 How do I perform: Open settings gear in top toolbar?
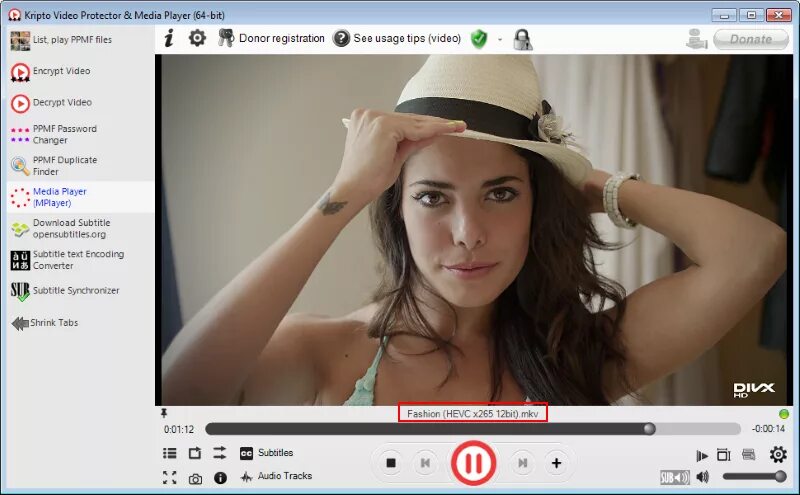tap(197, 38)
